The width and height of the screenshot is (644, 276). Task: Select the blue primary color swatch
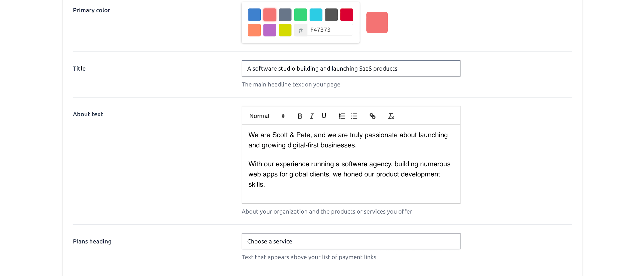tap(254, 15)
